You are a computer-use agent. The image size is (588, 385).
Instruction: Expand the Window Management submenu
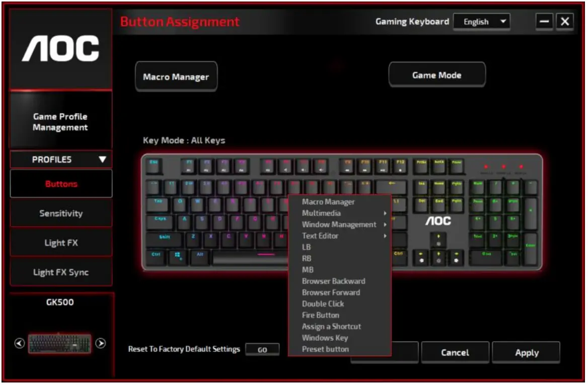coord(339,224)
